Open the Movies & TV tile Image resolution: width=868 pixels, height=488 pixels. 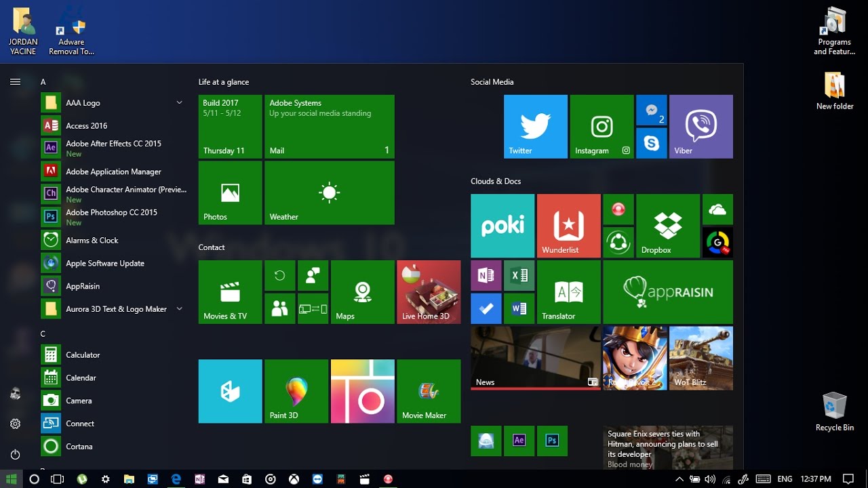click(230, 292)
